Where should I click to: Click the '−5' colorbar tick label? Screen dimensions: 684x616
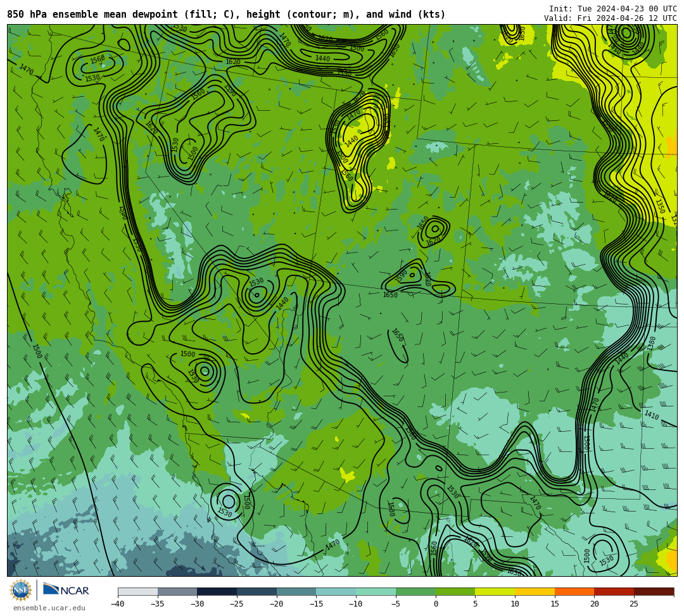pyautogui.click(x=396, y=604)
